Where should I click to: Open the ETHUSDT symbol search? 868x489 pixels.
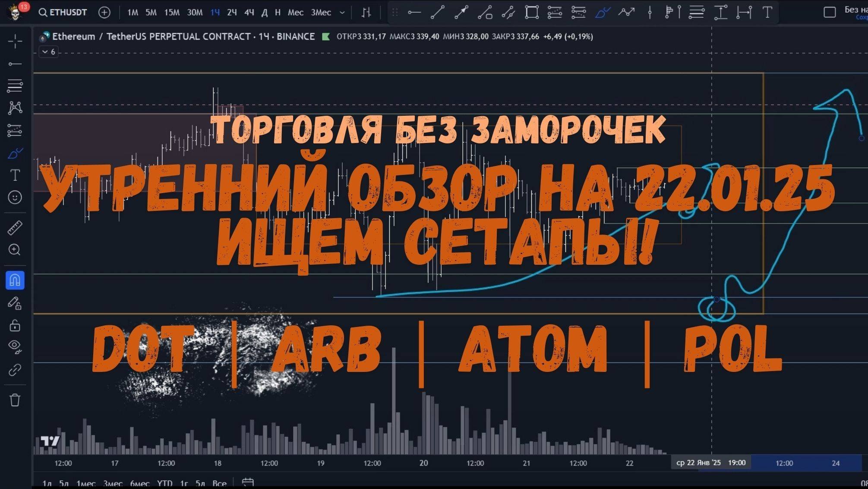coord(63,13)
